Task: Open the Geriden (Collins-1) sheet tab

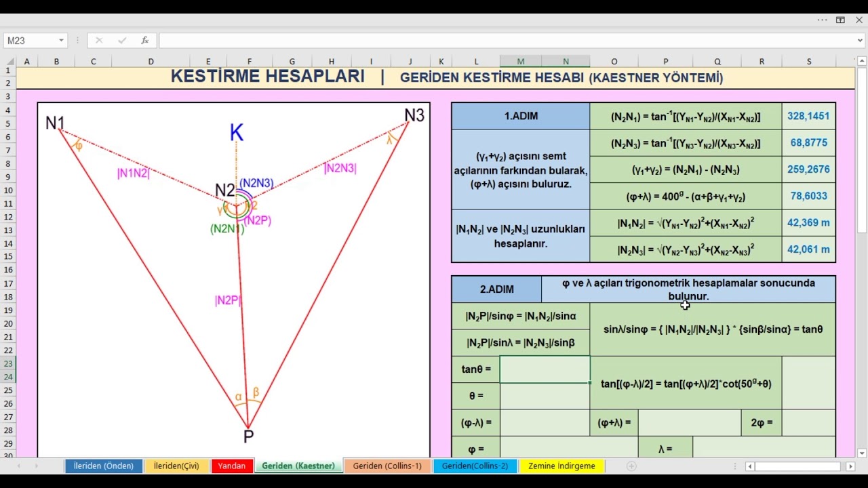Action: pos(387,466)
